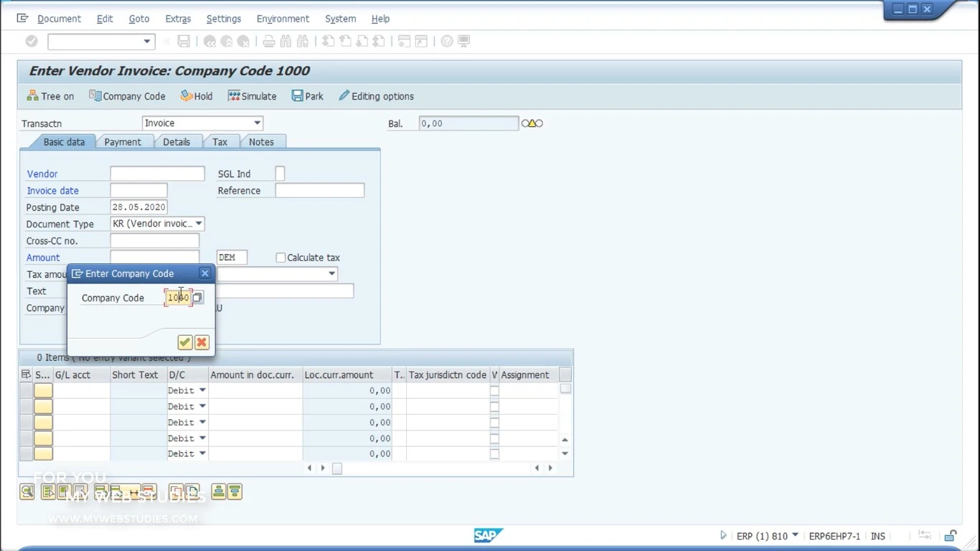Click the Print icon in toolbar

coord(269,42)
